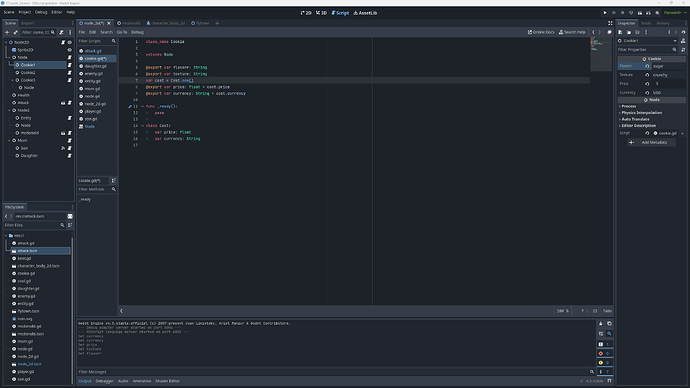Image resolution: width=690 pixels, height=388 pixels.
Task: Run the project with the play icon
Action: pos(605,13)
